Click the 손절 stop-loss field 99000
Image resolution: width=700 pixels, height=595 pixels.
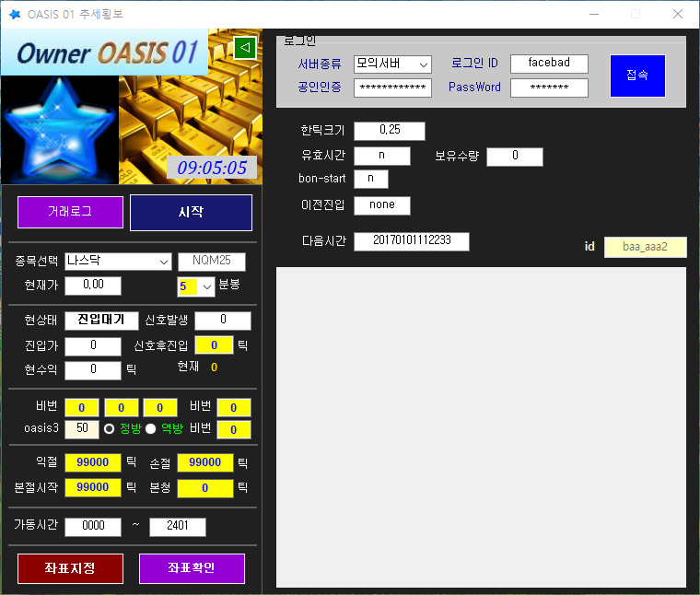(x=205, y=463)
